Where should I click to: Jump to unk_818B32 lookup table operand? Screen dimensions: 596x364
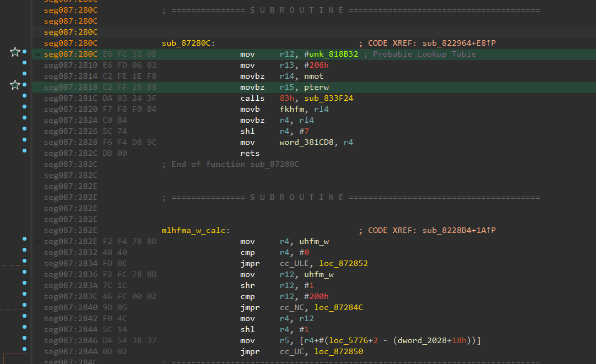coord(333,54)
